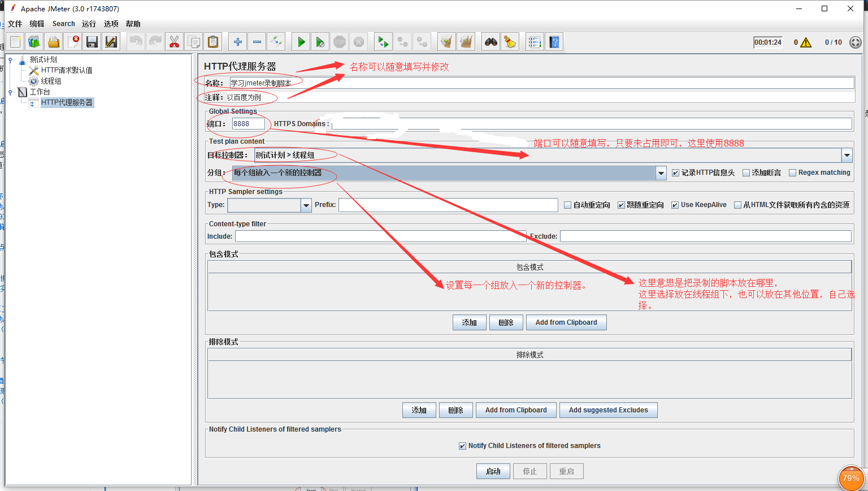Click Add from Clipboard under 排除模式

pos(516,410)
